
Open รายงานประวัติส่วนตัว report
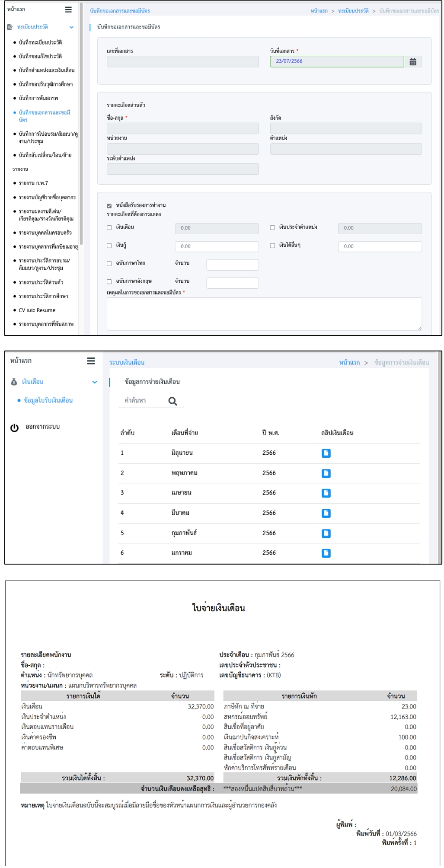[x=41, y=282]
